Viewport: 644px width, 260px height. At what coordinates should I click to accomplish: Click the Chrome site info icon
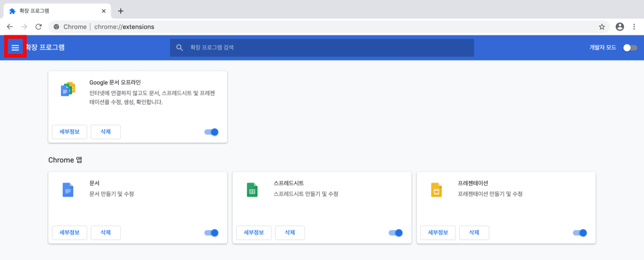56,27
